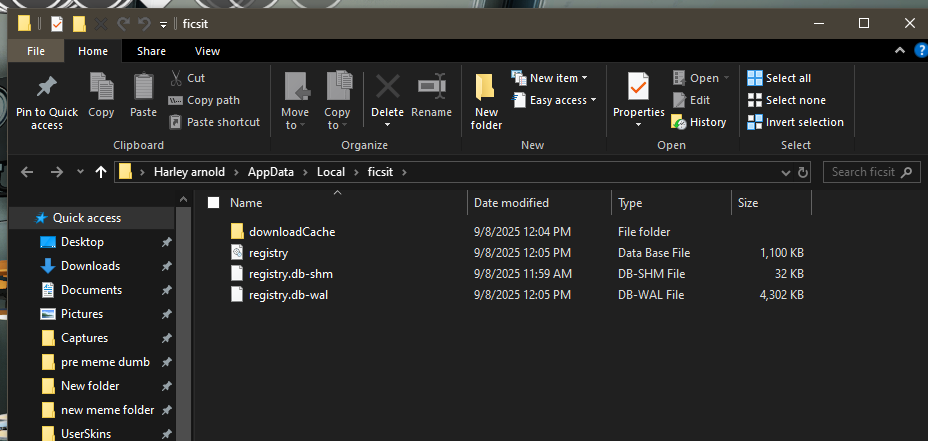Expand the Delete options arrow

click(388, 125)
